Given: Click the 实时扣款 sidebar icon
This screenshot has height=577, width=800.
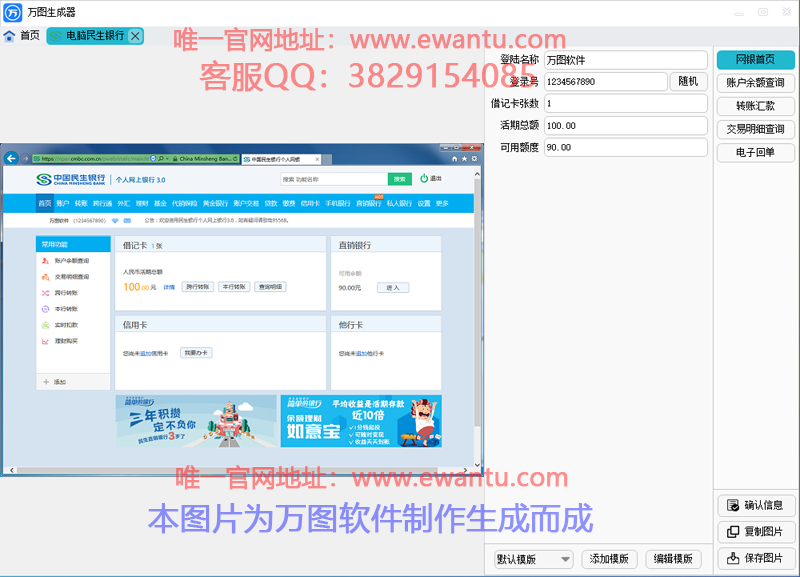Looking at the screenshot, I should 45,325.
